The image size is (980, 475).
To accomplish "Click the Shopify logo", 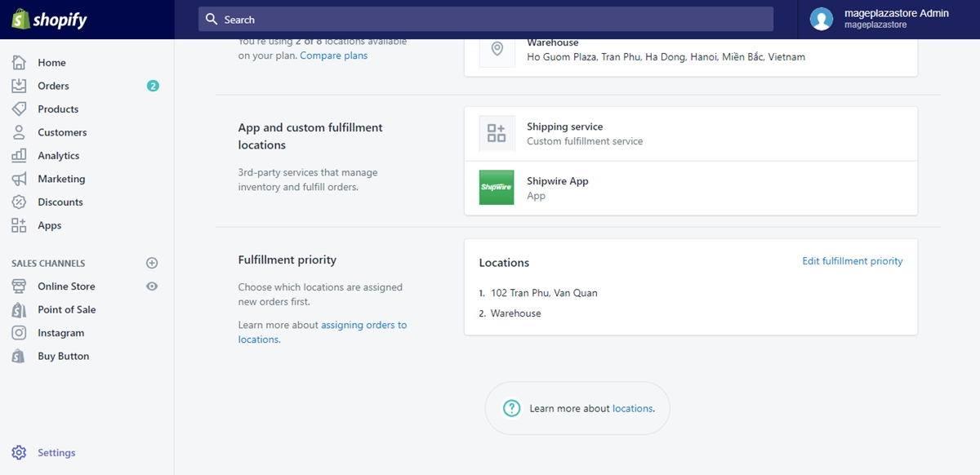I will 49,20.
